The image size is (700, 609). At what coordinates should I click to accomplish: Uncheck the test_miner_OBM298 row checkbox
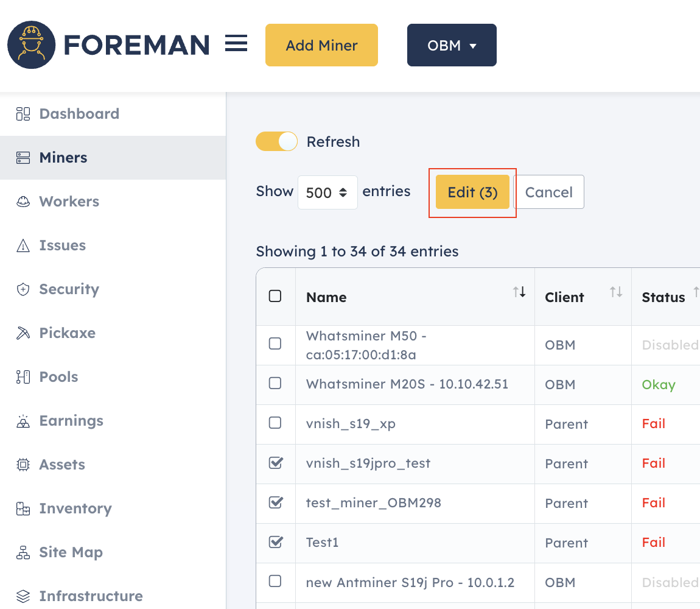click(276, 502)
